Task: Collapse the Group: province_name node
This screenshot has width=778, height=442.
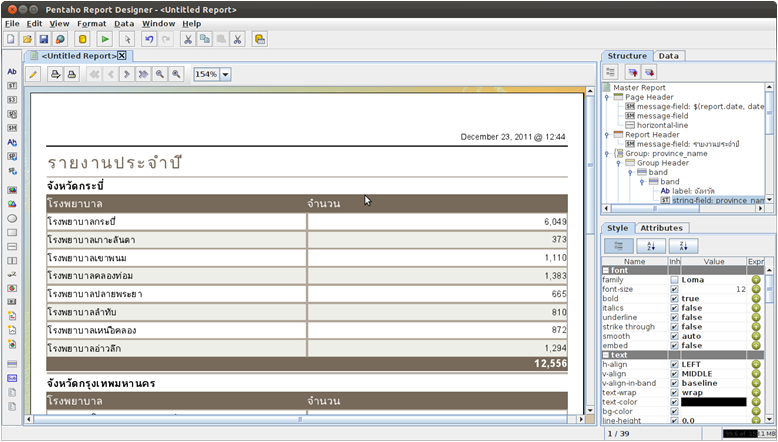Action: coord(607,154)
